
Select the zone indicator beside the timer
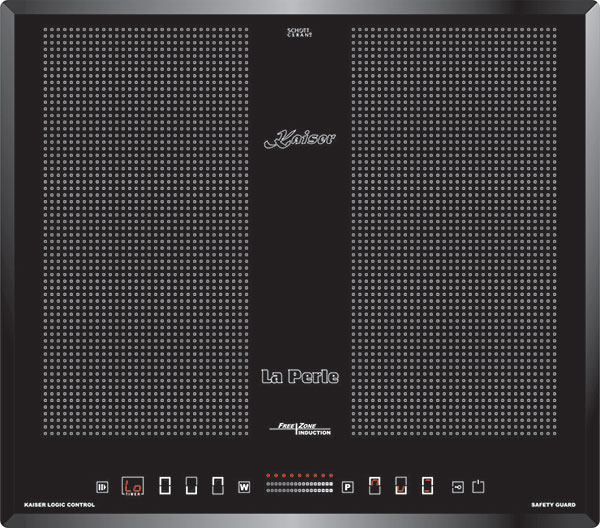[x=165, y=487]
